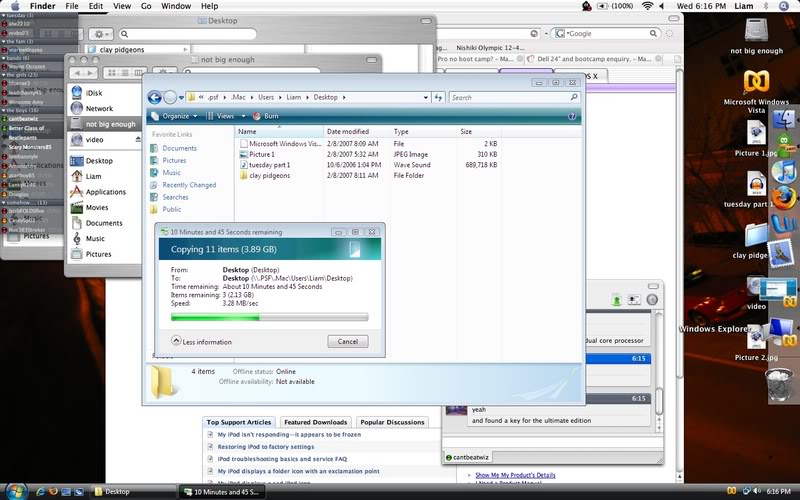Viewport: 800px width, 500px height.
Task: Switch to Popular Discussions tab
Action: pyautogui.click(x=392, y=422)
